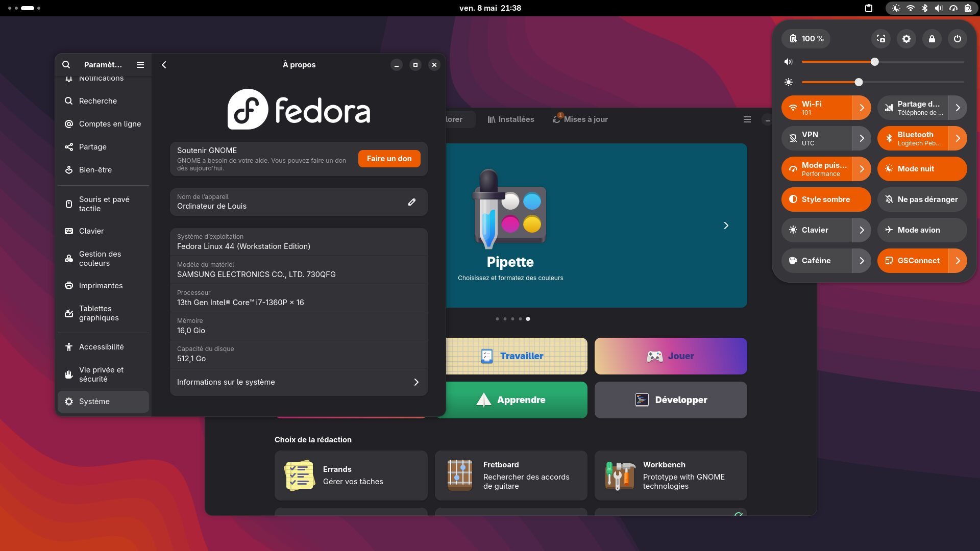This screenshot has width=980, height=551.
Task: Enable Mode avion
Action: [922, 230]
